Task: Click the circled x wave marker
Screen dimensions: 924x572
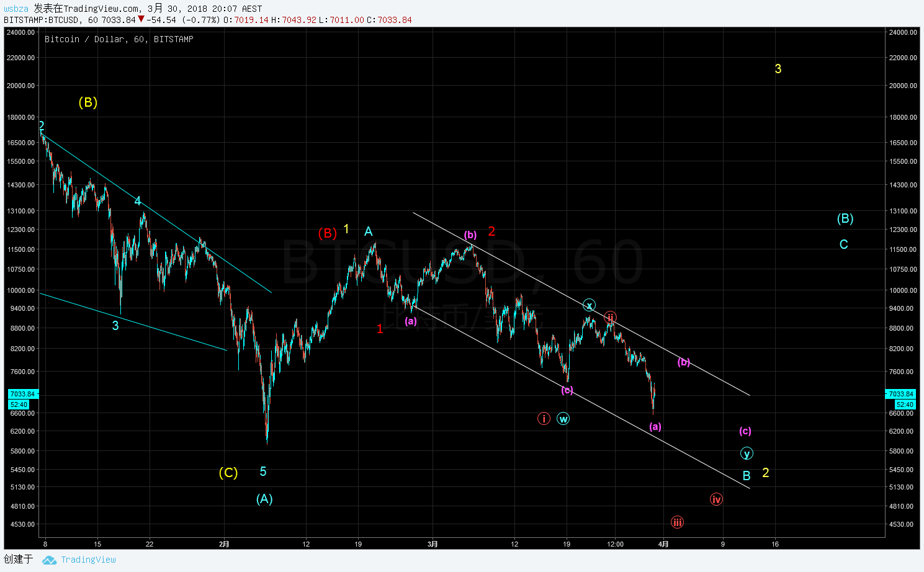Action: point(590,305)
